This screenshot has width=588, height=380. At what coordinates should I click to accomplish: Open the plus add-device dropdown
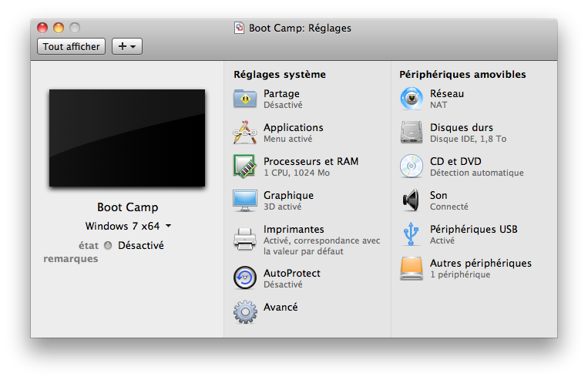(x=127, y=46)
